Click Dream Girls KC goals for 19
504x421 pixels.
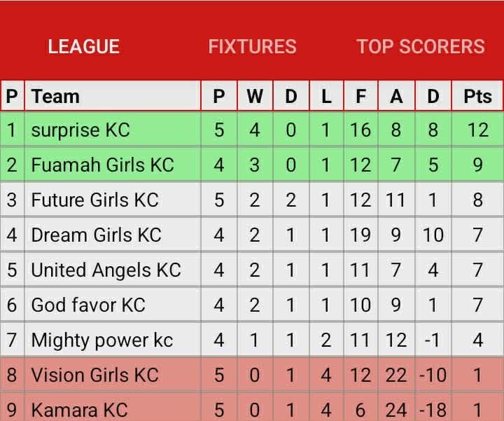tap(360, 235)
